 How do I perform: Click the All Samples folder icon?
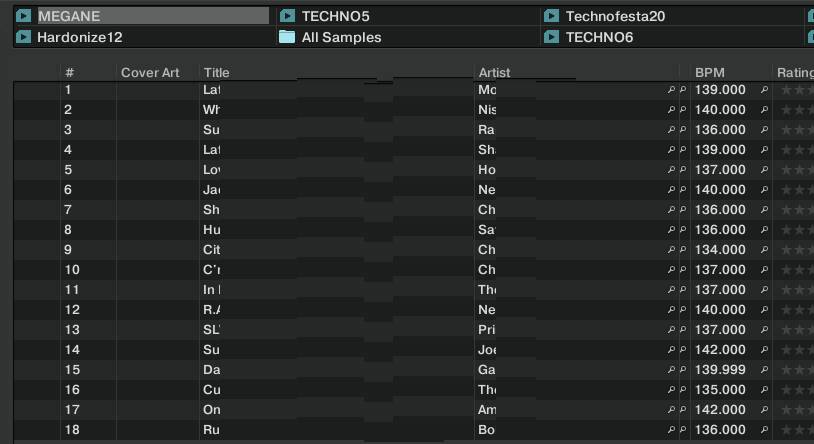287,37
